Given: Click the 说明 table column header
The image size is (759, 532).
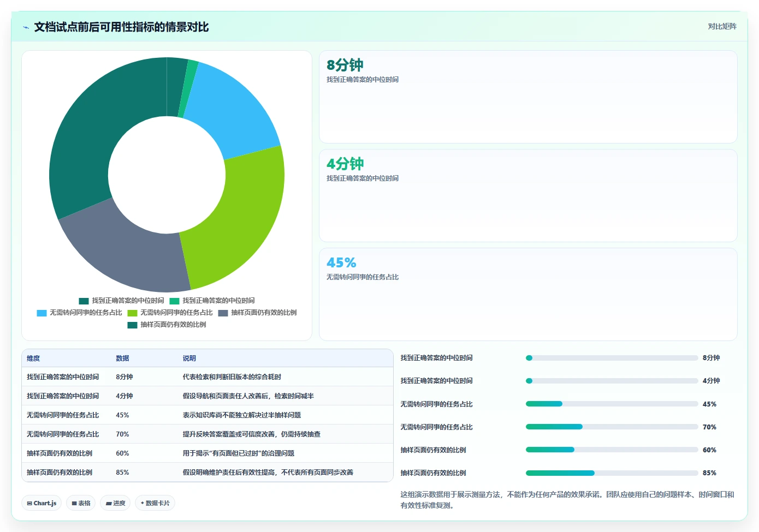Looking at the screenshot, I should (x=189, y=358).
